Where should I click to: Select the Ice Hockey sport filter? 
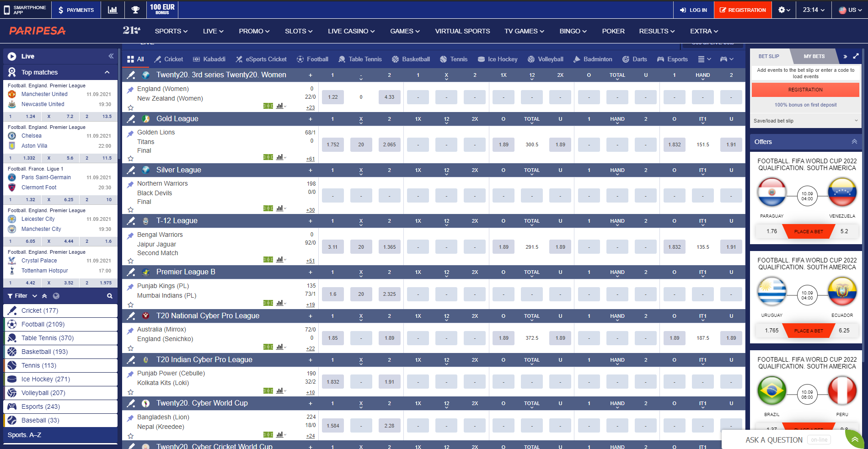tap(498, 59)
